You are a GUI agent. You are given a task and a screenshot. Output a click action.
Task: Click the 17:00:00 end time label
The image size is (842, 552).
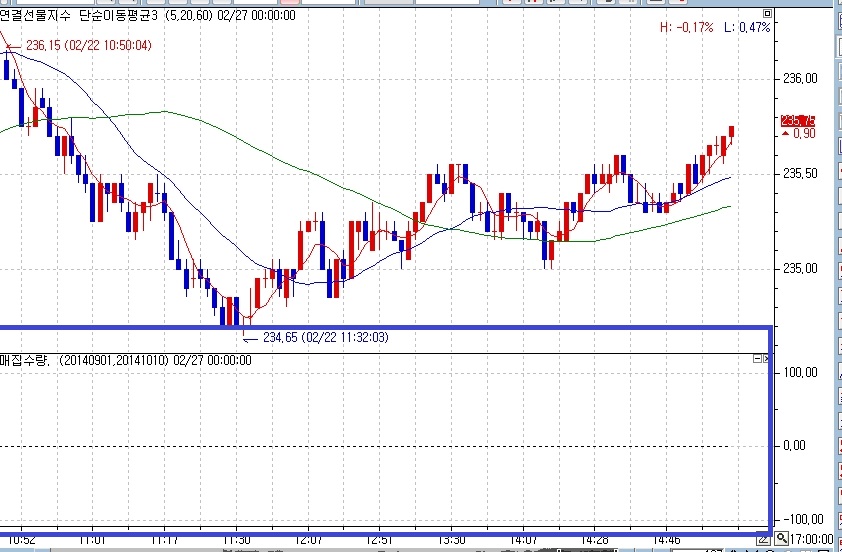pos(814,539)
